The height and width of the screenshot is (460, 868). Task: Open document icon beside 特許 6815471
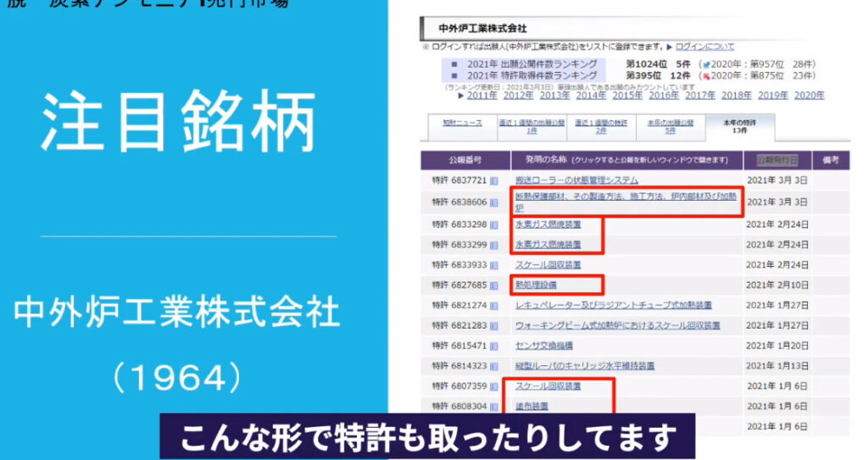pos(494,346)
